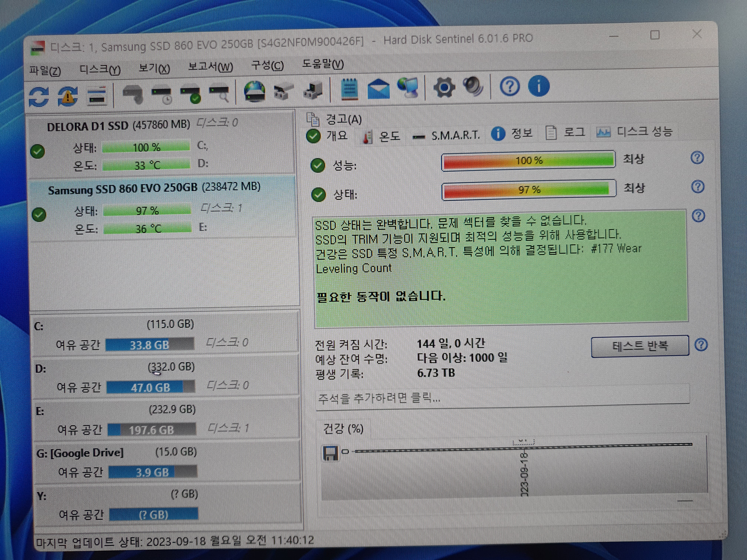Click the disk icon with magnifying glass

(220, 94)
